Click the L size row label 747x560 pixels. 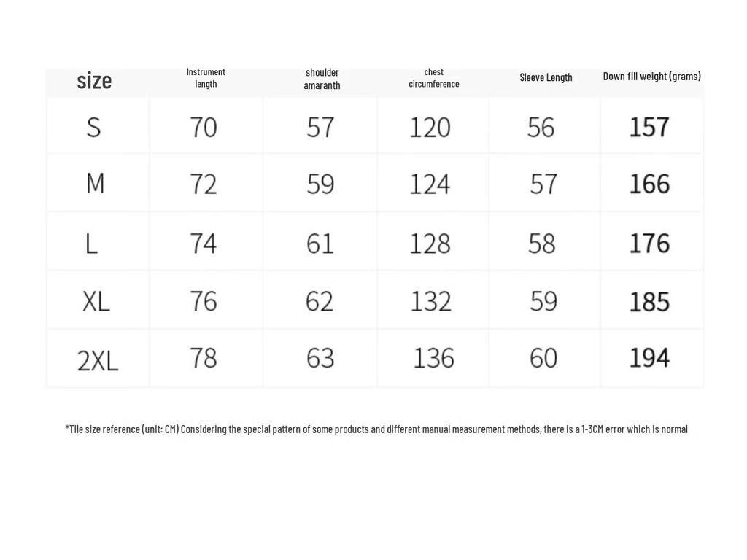click(91, 243)
